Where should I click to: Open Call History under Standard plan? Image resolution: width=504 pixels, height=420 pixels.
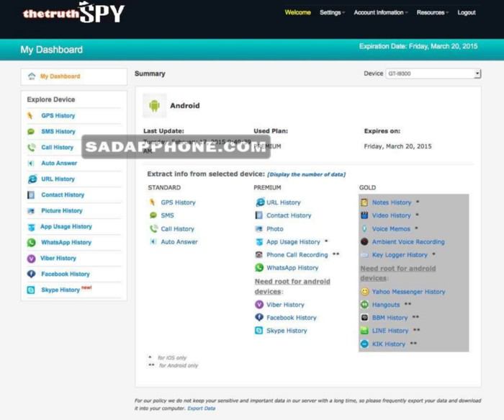177,228
